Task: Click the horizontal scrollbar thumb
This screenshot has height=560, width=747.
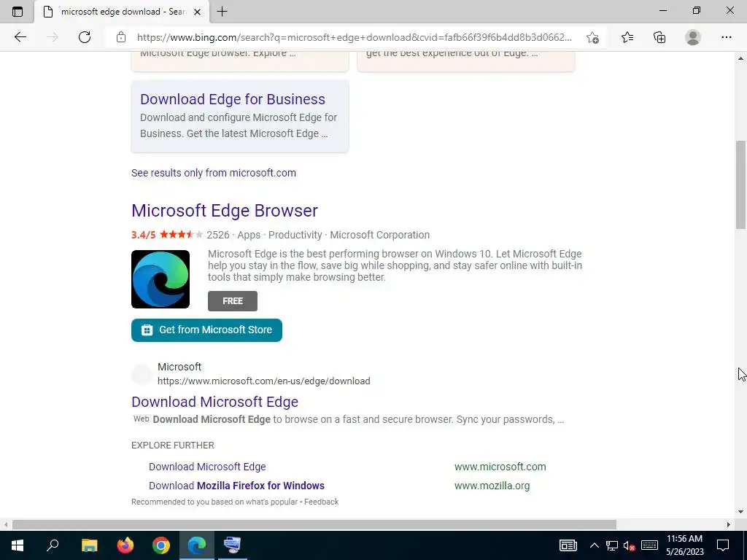Action: 314,524
